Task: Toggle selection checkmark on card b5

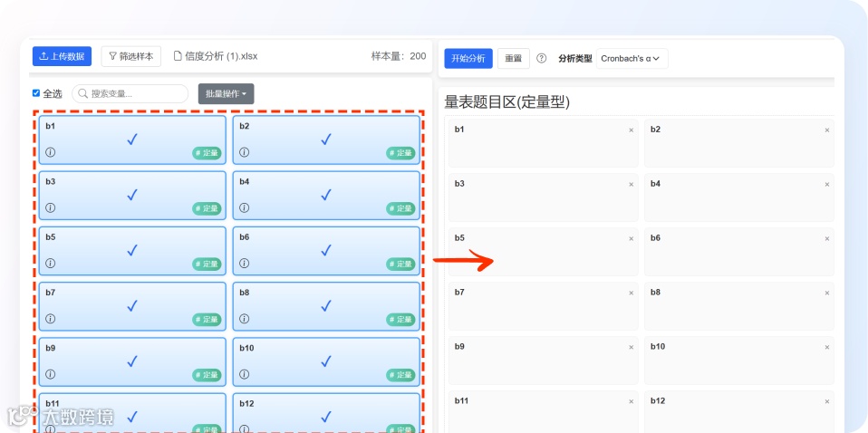Action: [x=131, y=250]
